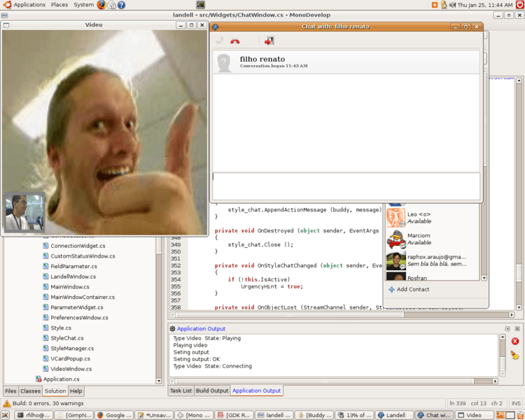
Task: Click the red stop icon in Application Output
Action: click(515, 342)
